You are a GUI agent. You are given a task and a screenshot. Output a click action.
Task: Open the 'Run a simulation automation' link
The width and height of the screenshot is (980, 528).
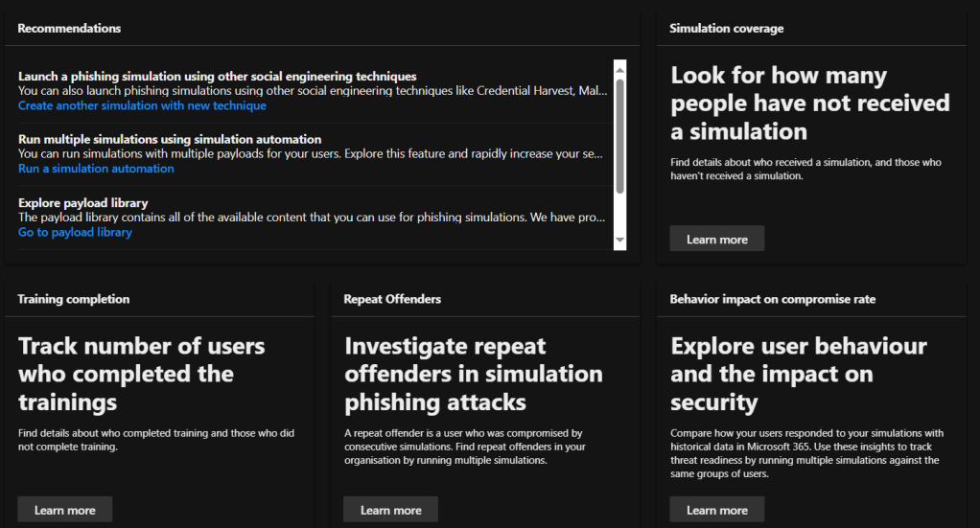pyautogui.click(x=96, y=169)
